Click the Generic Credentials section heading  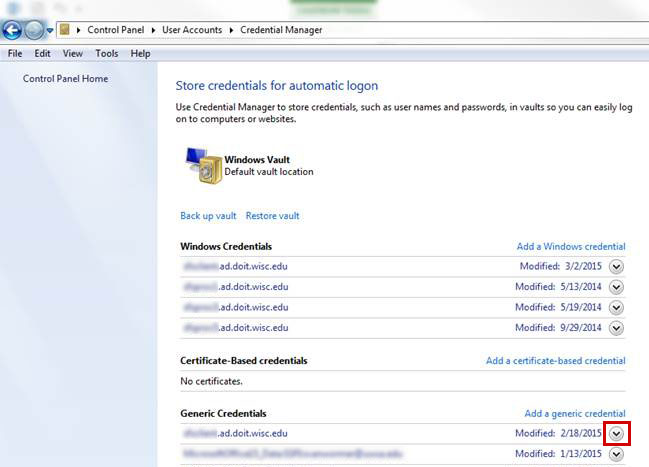(x=223, y=413)
